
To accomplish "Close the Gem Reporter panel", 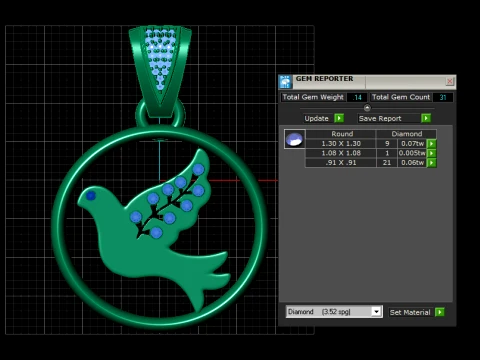I will [x=450, y=81].
